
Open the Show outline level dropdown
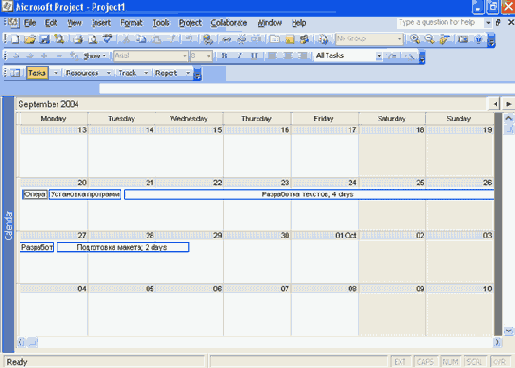94,56
